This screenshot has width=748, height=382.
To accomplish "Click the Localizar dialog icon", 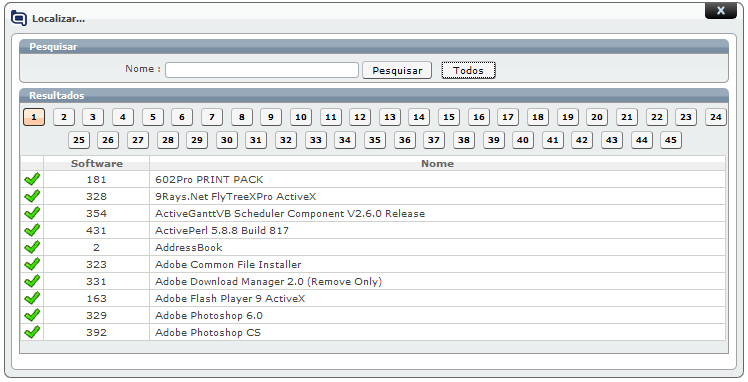I will (19, 18).
